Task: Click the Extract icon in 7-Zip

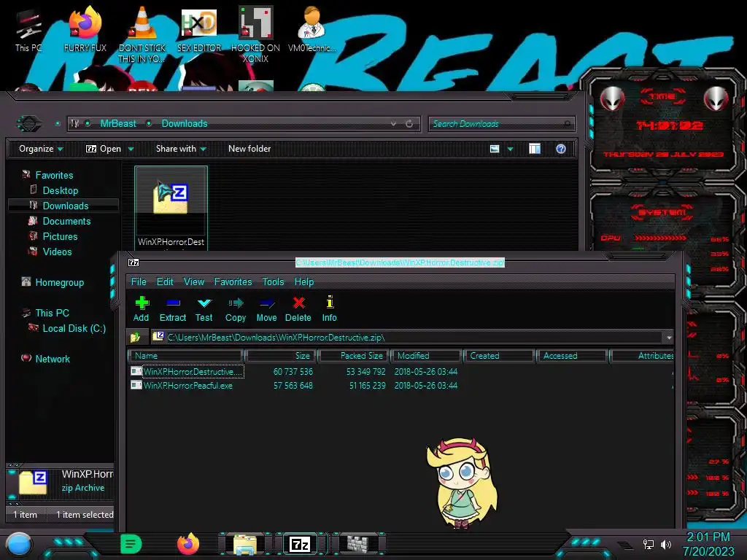Action: coord(172,308)
